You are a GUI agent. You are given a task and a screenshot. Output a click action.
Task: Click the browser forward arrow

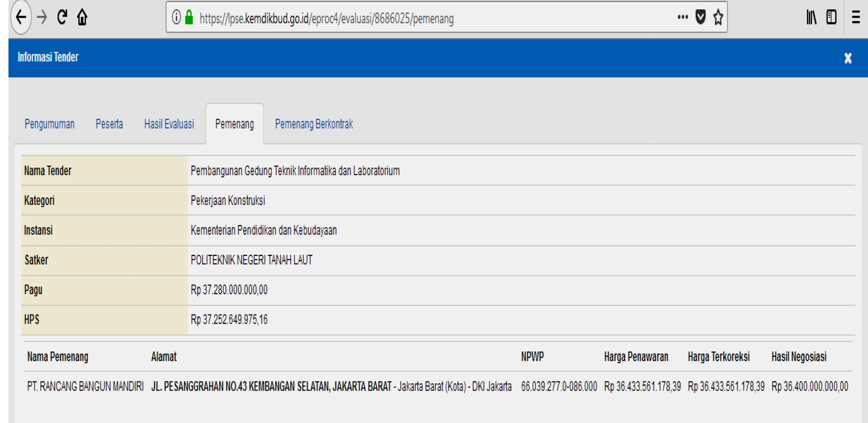point(42,17)
